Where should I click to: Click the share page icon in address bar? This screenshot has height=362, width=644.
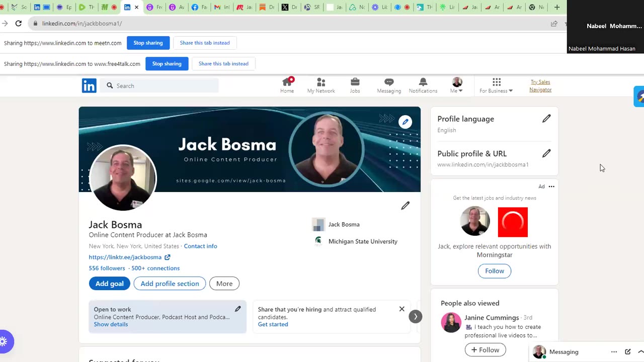tap(554, 24)
